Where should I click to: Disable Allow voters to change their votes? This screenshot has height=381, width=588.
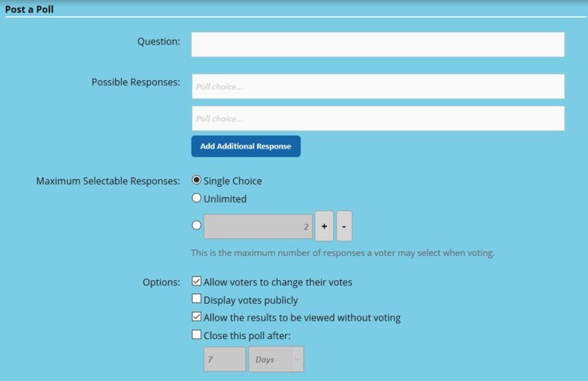coord(196,281)
